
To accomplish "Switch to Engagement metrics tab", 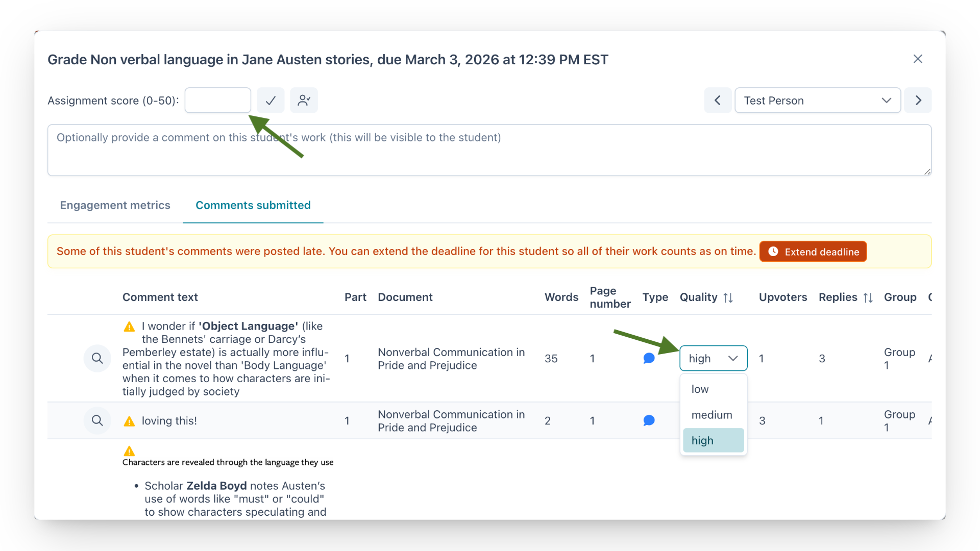I will coord(115,205).
